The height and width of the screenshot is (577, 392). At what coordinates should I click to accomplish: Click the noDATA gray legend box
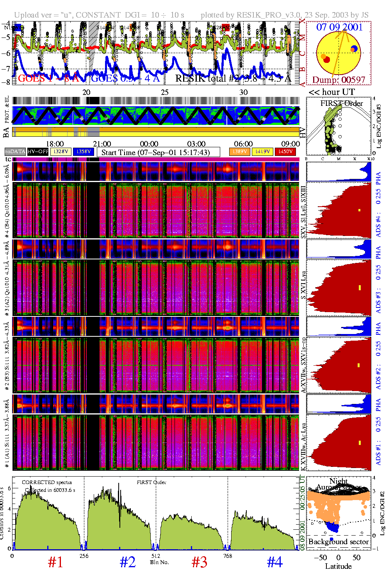(15, 152)
